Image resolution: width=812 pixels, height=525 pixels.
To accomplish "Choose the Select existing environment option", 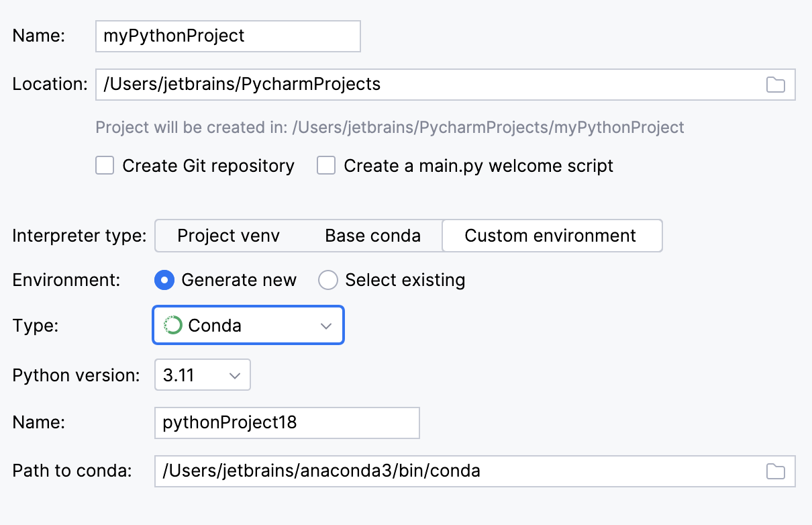I will point(328,280).
